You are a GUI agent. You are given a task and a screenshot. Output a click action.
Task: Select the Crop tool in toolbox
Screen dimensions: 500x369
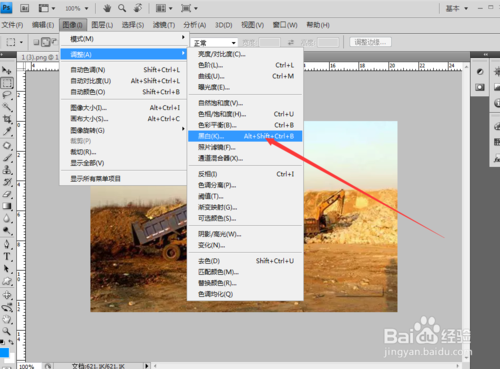[x=7, y=119]
